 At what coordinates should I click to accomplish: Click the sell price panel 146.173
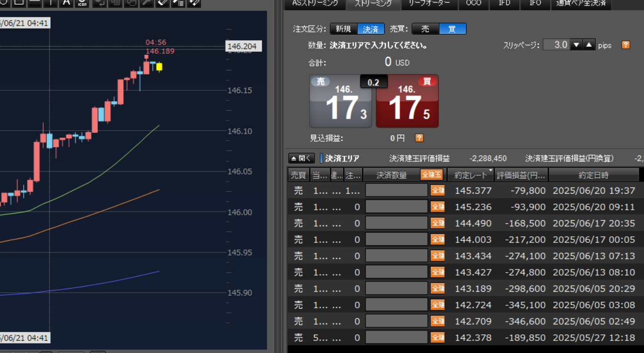click(340, 102)
